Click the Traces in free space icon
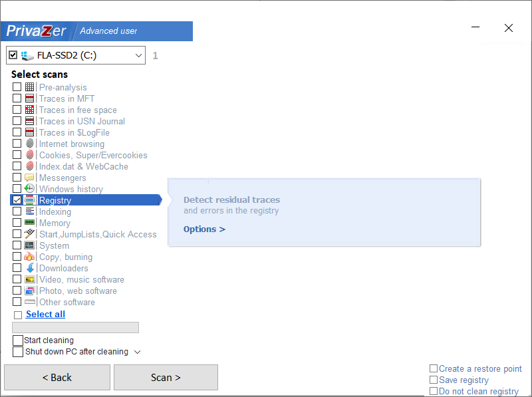Image resolution: width=532 pixels, height=397 pixels. 29,110
